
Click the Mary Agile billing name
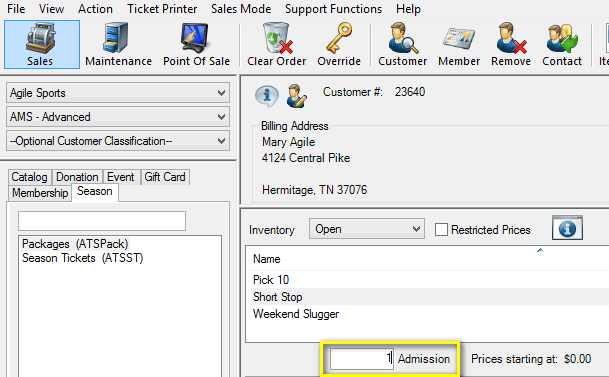point(288,142)
